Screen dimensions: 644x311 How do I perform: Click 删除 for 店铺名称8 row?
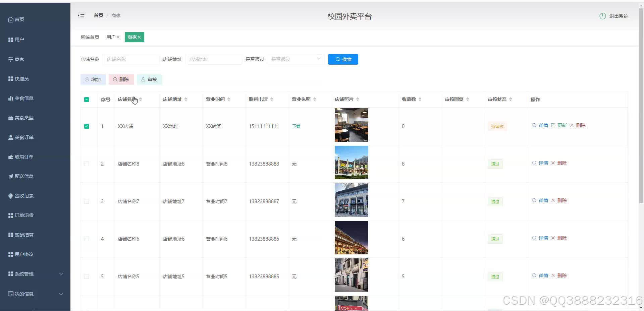pyautogui.click(x=559, y=163)
